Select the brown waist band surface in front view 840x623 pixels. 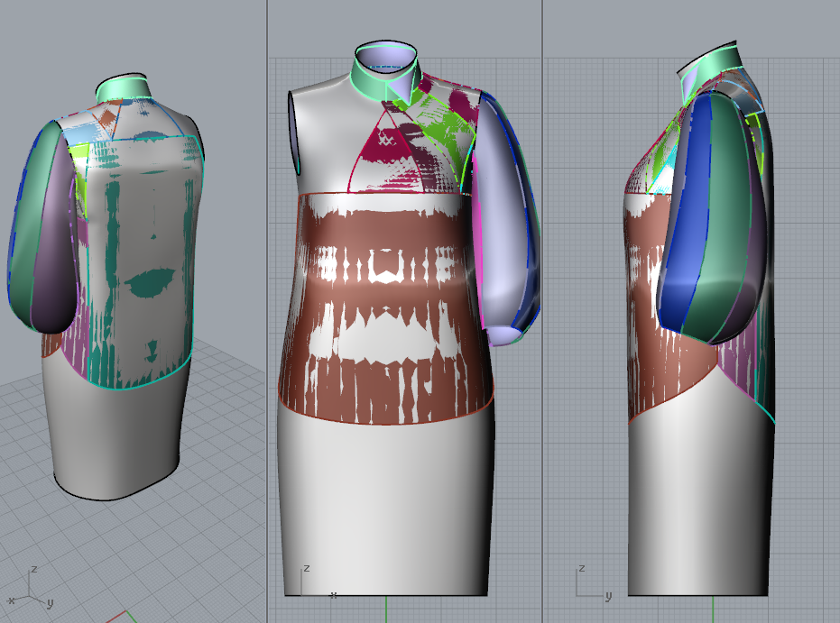tap(384, 310)
